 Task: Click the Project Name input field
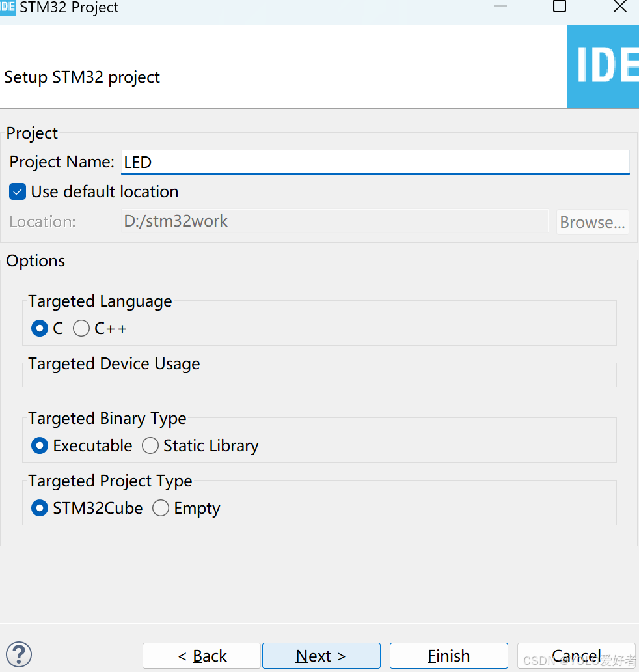point(375,162)
